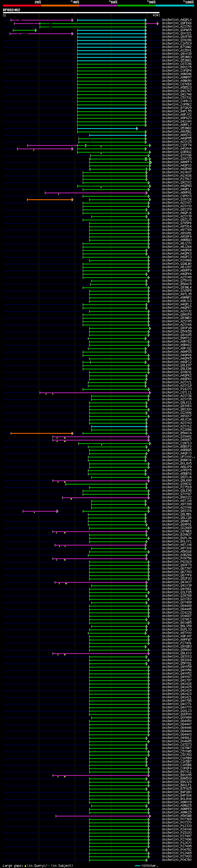Select hit text UniRef100_Q39725
Viewport: 197px width, 868px height.
tap(177, 159)
